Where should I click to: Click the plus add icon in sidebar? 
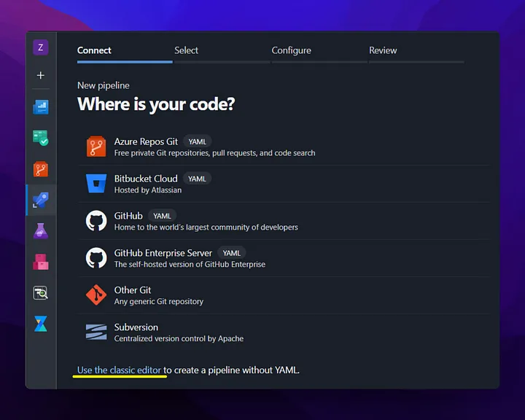point(41,75)
